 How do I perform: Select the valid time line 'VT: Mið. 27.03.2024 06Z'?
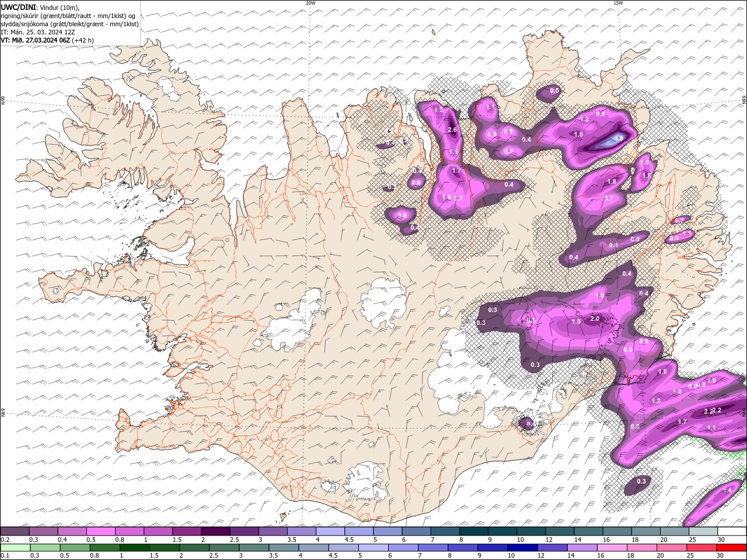point(36,40)
